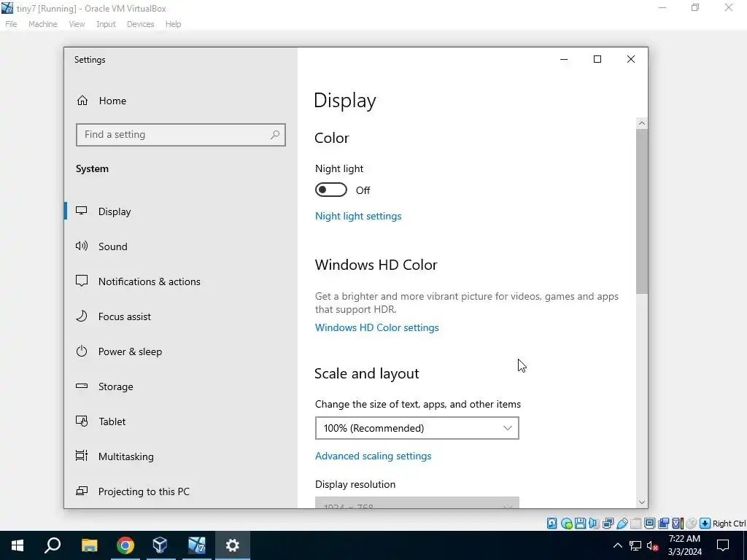Click the Right Ctrl host key label

click(x=729, y=524)
